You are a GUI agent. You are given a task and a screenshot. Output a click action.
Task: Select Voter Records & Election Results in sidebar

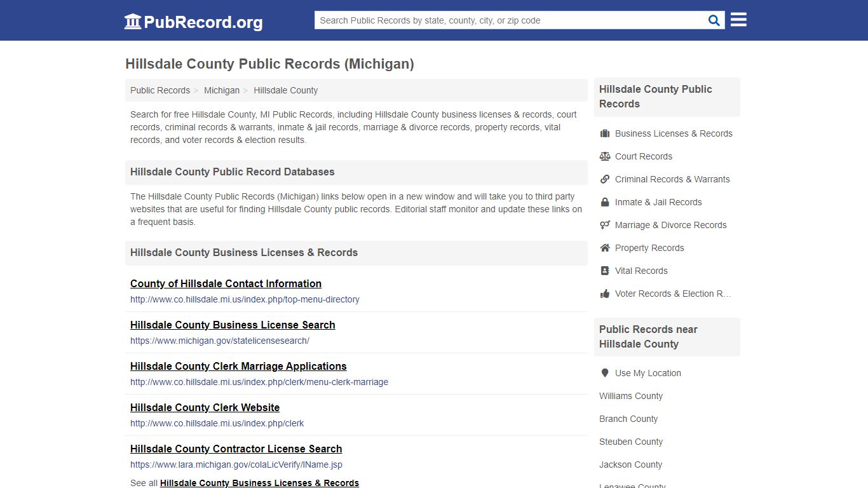[x=673, y=294]
